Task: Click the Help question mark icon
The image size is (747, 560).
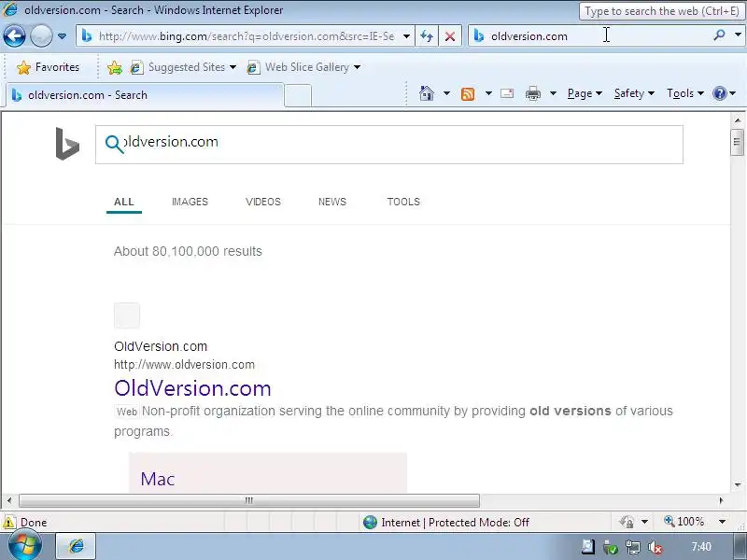Action: click(x=719, y=93)
